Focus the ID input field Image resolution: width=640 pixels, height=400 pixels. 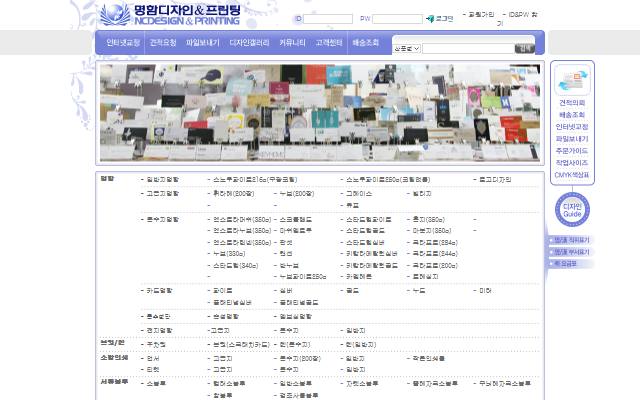(328, 19)
